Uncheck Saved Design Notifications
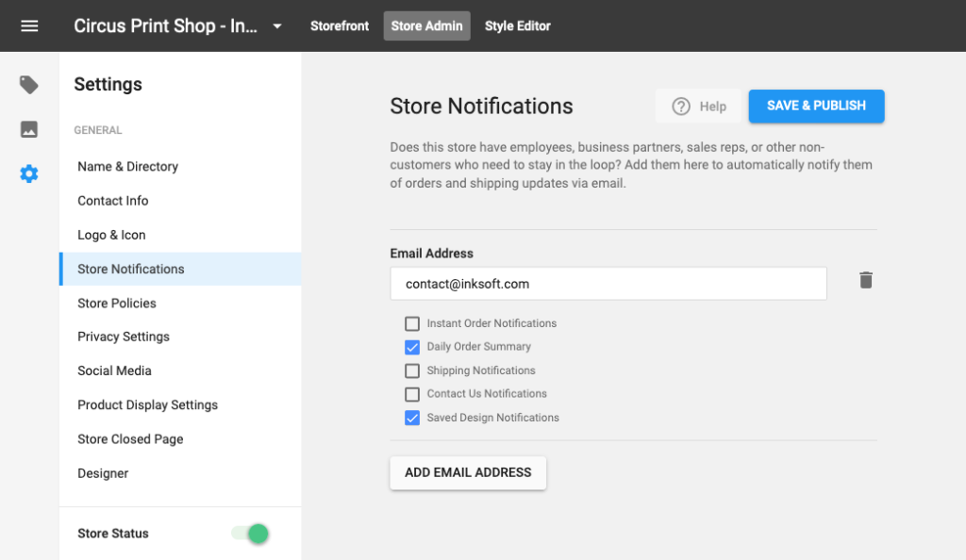This screenshot has height=560, width=966. coord(412,418)
